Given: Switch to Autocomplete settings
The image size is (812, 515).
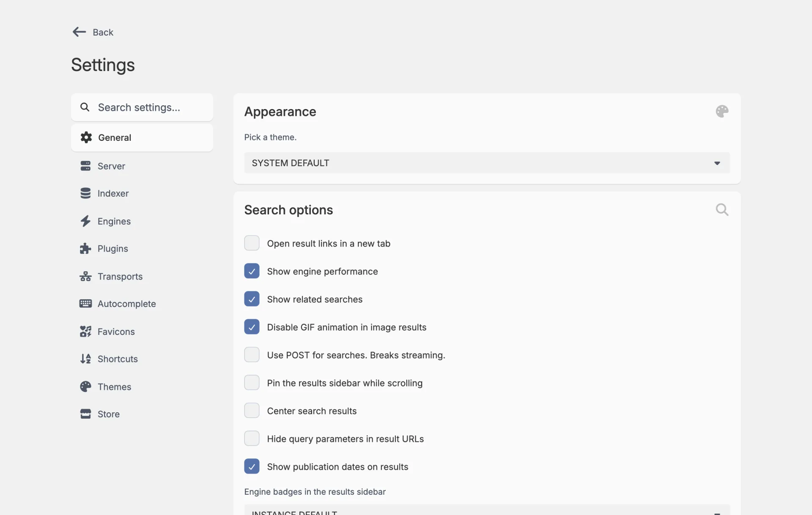Looking at the screenshot, I should pos(142,304).
